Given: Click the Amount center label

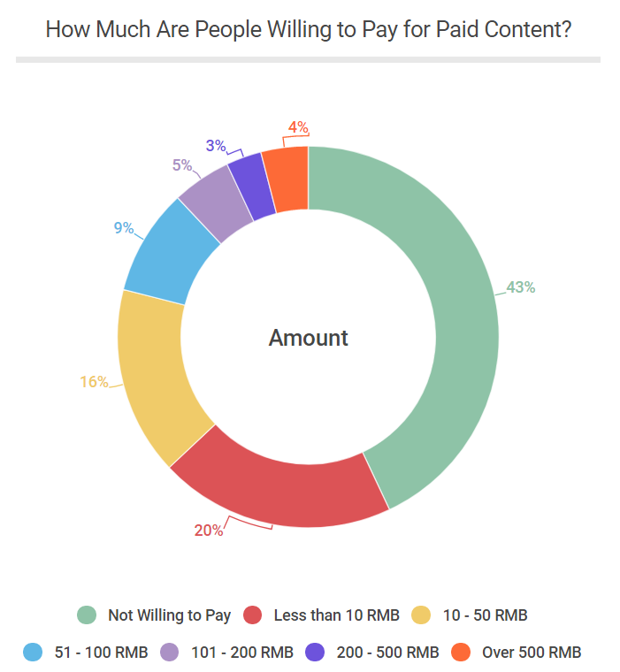Looking at the screenshot, I should pyautogui.click(x=308, y=338).
